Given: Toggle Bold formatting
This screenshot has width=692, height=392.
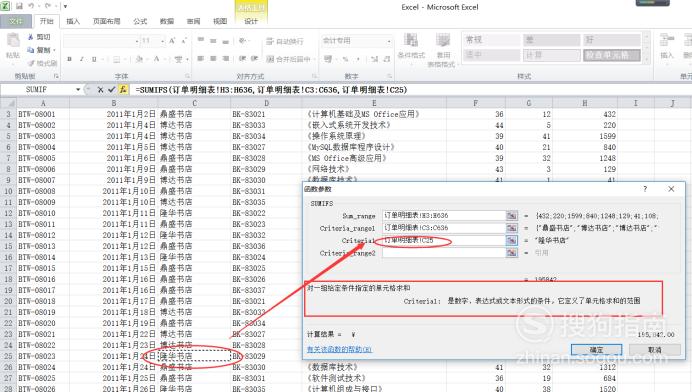Looking at the screenshot, I should 69,59.
